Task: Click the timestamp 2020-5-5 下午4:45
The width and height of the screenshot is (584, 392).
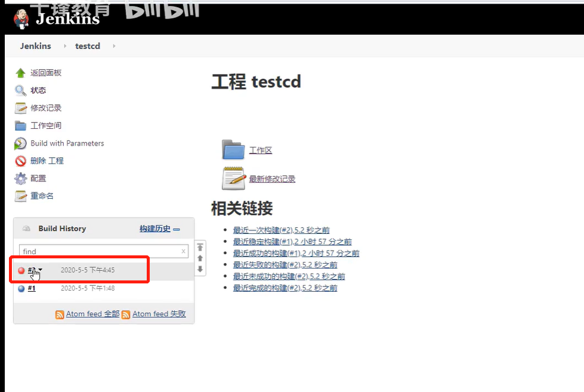Action: pos(88,270)
